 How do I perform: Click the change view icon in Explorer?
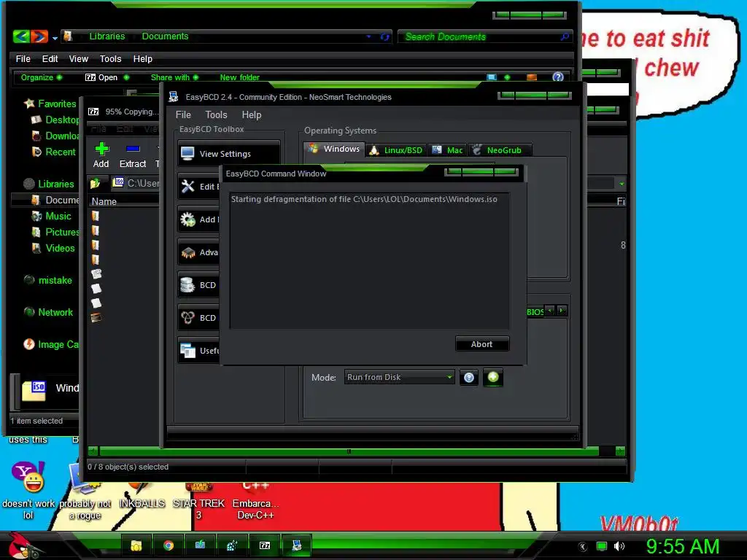coord(492,77)
